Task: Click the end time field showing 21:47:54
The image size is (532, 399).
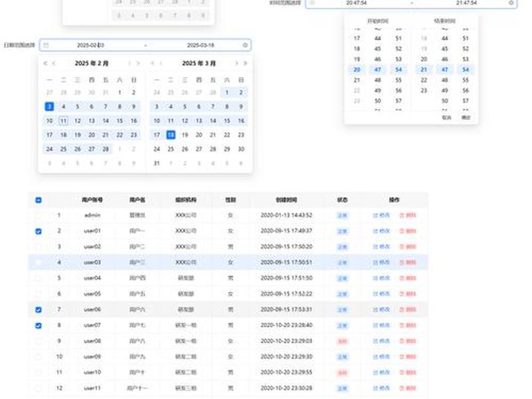Action: 466,3
